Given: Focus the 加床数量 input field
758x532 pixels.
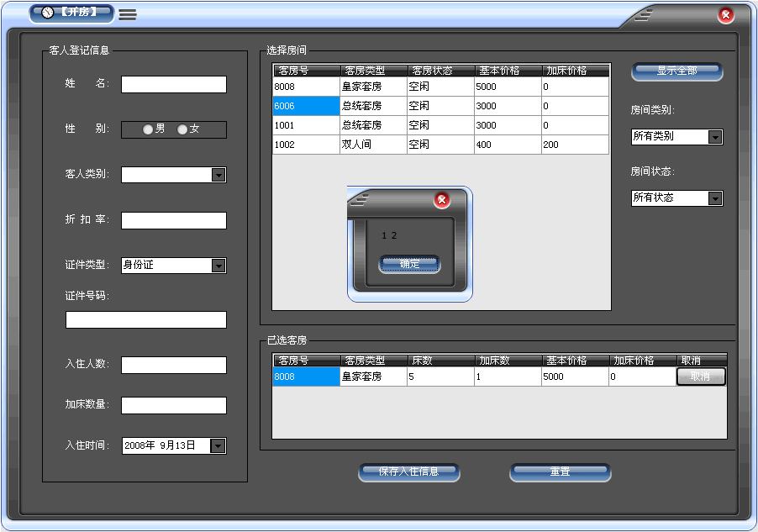Looking at the screenshot, I should pos(174,405).
